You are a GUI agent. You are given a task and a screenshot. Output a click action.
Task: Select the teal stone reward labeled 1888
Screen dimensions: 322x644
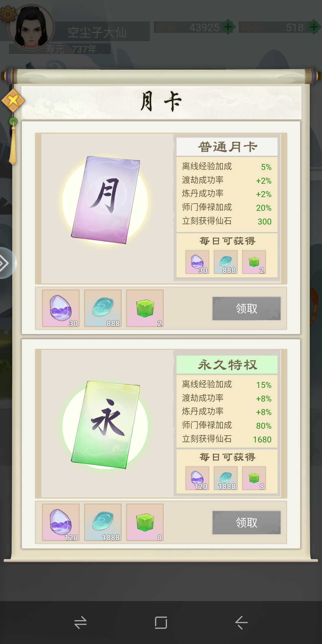point(103,522)
